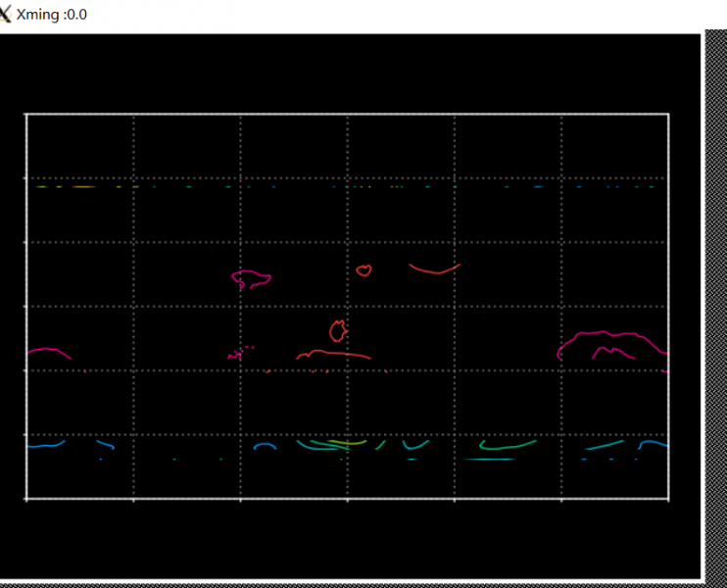Viewport: 727px width, 588px height.
Task: Select the small magenta squiggle left of center
Action: [235, 355]
